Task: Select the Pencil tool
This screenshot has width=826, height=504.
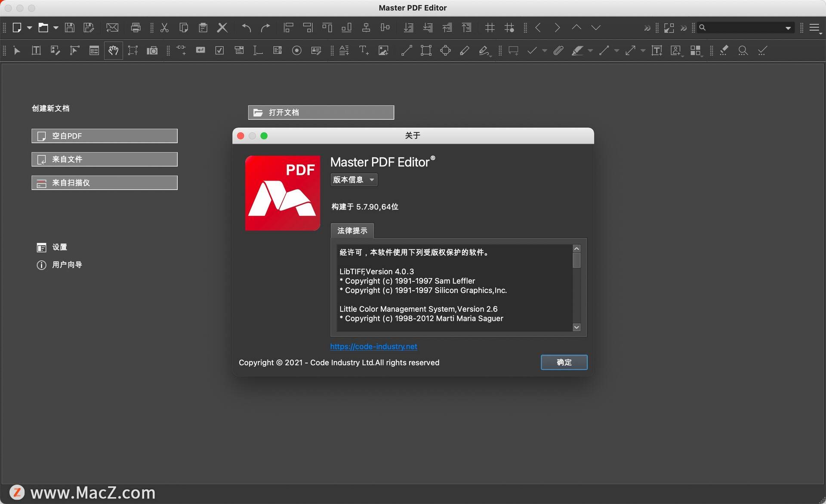Action: coord(465,50)
